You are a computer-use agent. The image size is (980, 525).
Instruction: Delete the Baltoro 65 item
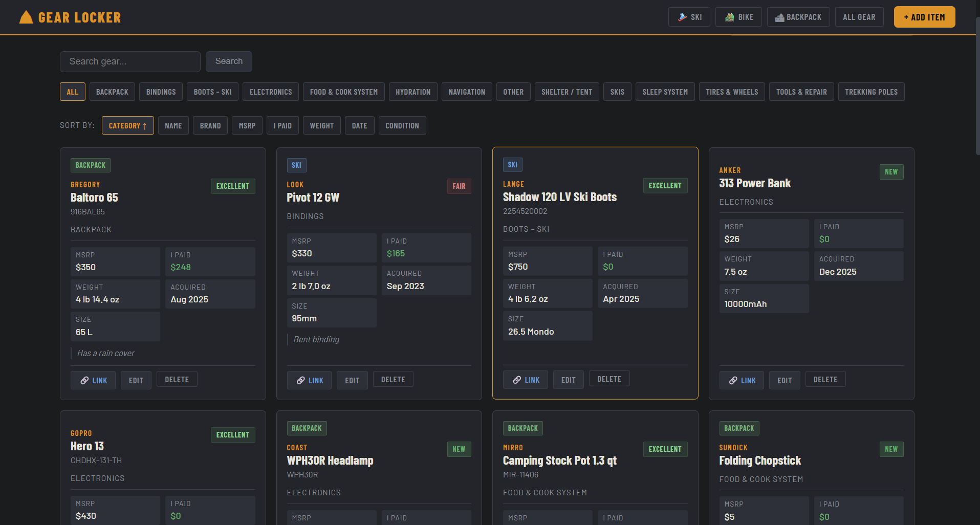(177, 379)
